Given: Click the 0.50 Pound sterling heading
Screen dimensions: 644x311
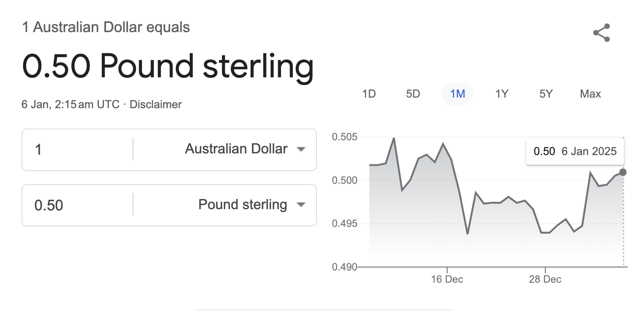Looking at the screenshot, I should click(168, 66).
